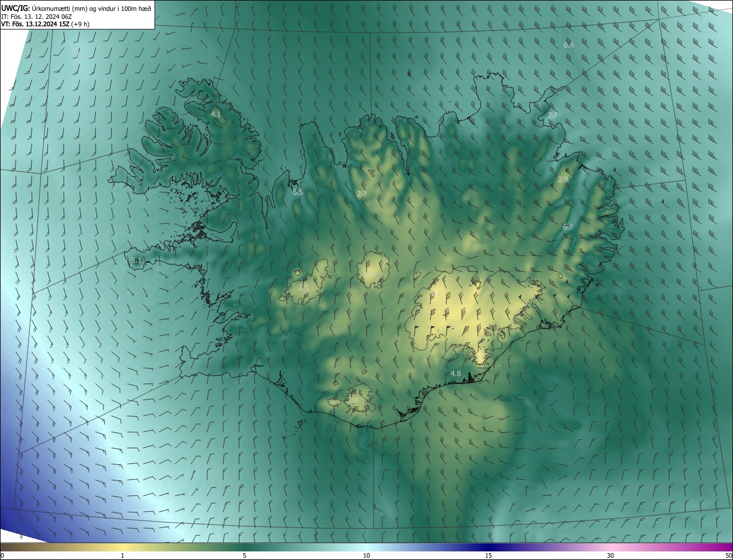The image size is (733, 560).
Task: Click the '1' tick label on the color scale
Action: [123, 556]
